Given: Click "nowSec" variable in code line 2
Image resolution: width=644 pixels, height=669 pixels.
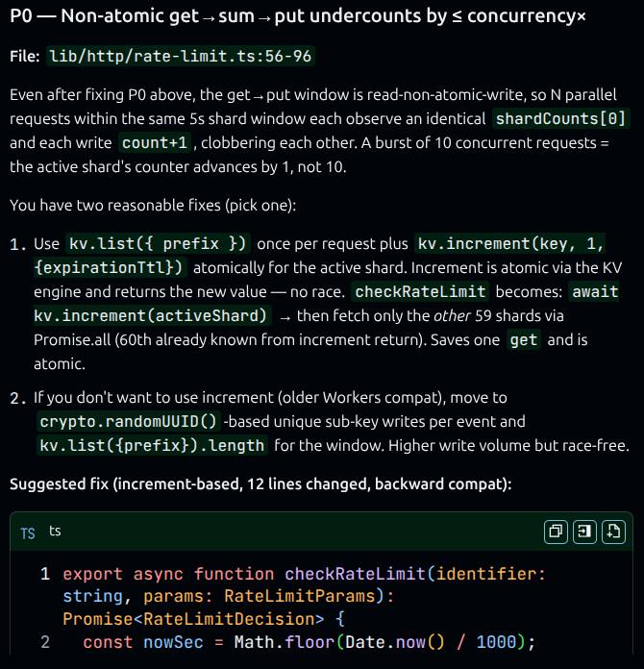Looking at the screenshot, I should [x=173, y=642].
